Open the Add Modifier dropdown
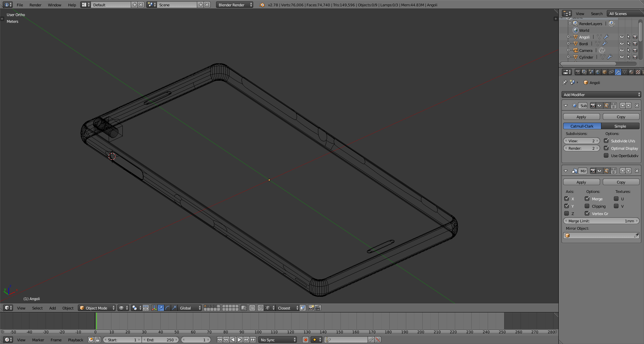The image size is (644, 344). (x=601, y=94)
